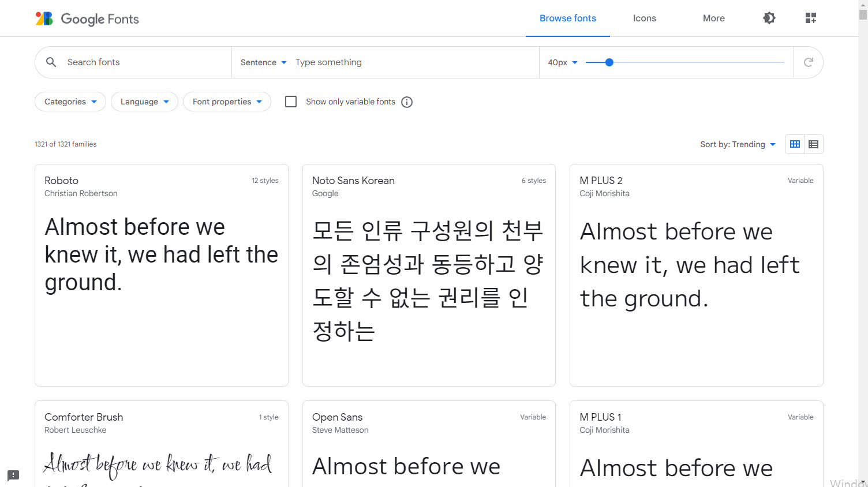Click the scrollbar down arrow
Viewport: 868px width, 487px height.
coord(863,482)
